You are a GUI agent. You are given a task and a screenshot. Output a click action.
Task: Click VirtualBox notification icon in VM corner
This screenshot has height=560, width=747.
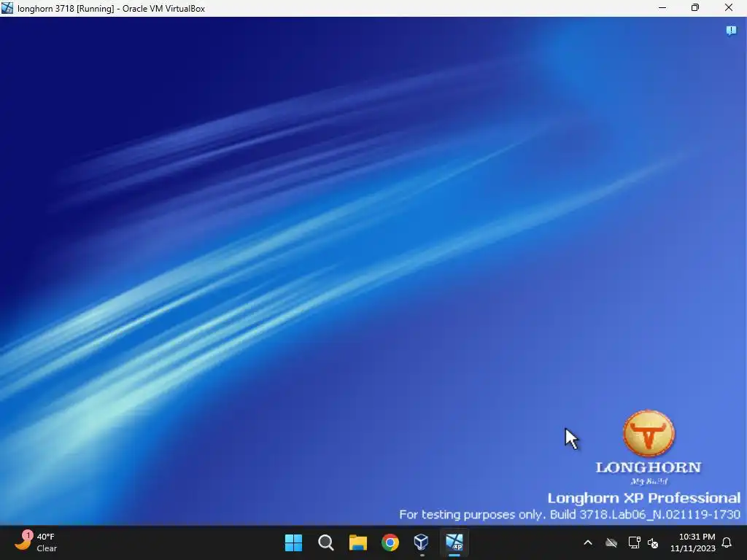[731, 31]
